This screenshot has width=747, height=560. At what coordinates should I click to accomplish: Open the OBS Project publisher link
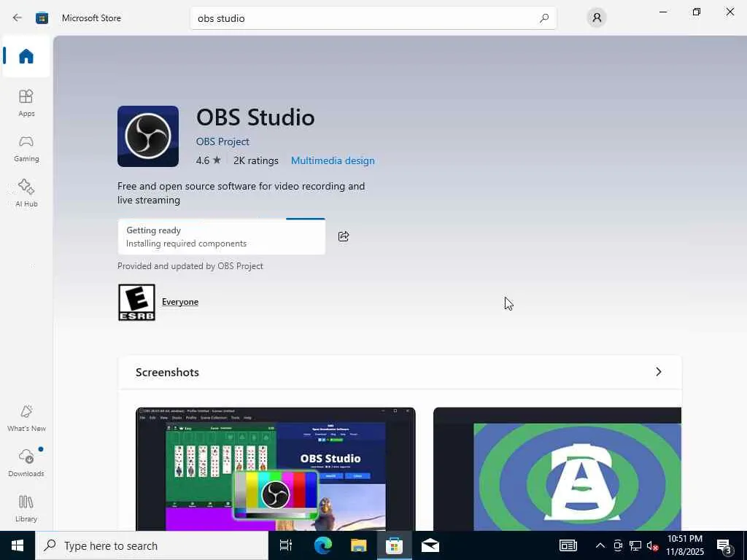[x=222, y=141]
